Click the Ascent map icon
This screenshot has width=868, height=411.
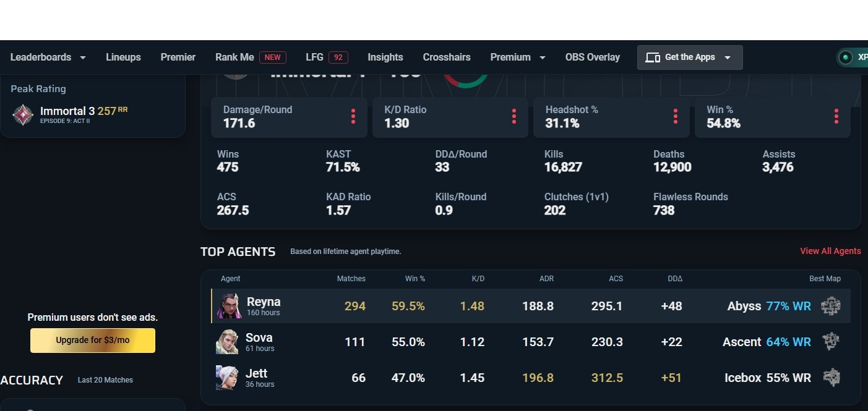830,342
